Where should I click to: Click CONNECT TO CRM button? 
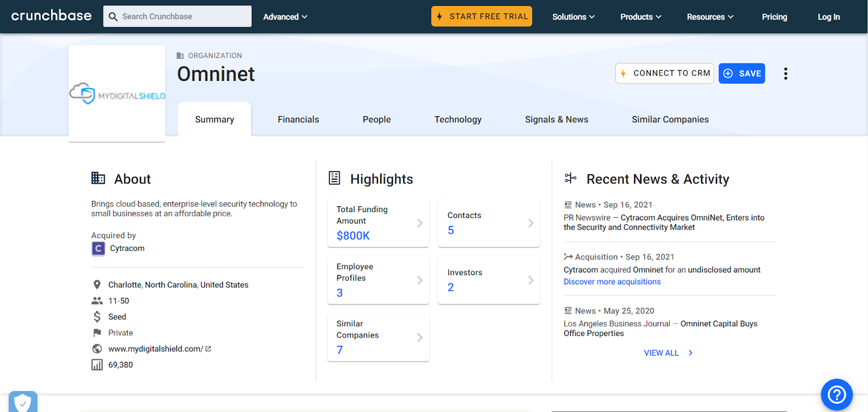[665, 73]
